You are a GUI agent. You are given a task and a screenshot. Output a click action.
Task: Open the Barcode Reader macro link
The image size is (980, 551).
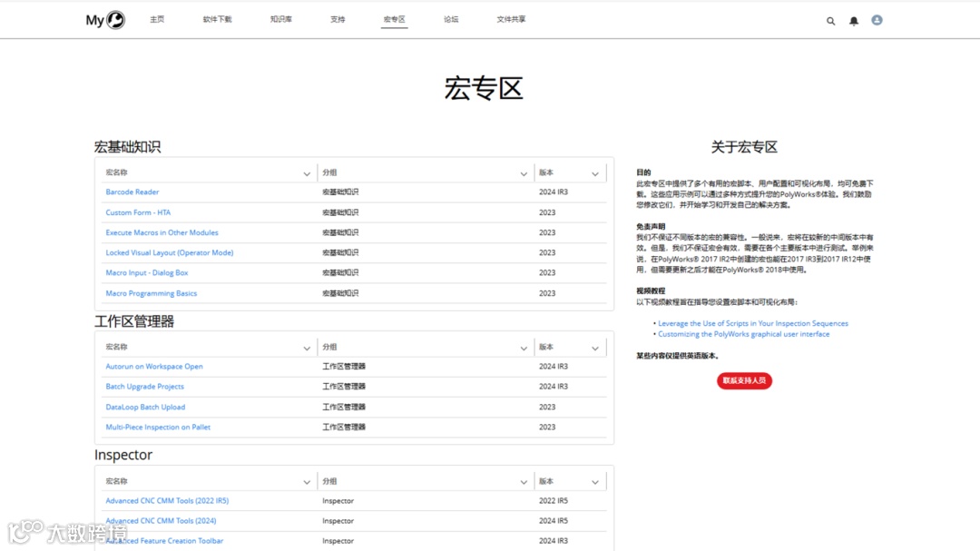click(x=132, y=192)
